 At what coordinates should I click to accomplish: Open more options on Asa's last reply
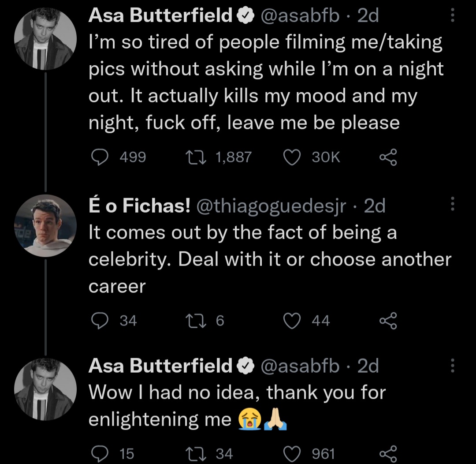click(451, 366)
